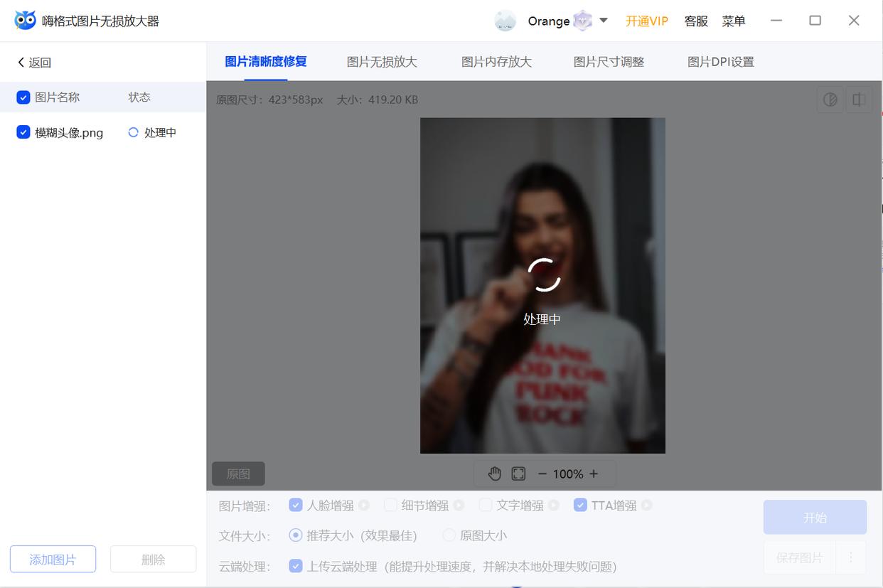This screenshot has width=883, height=588.
Task: Enable the 细节增强 checkbox
Action: click(x=390, y=505)
